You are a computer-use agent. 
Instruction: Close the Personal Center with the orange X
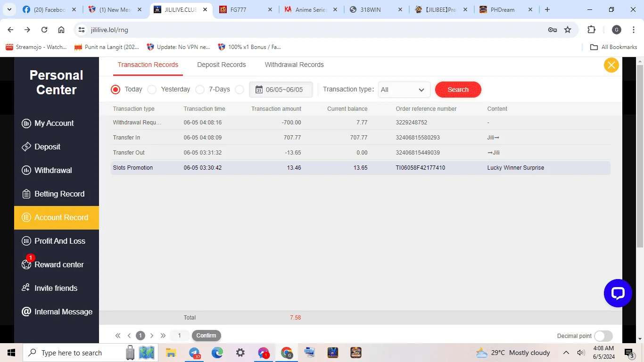click(x=611, y=65)
